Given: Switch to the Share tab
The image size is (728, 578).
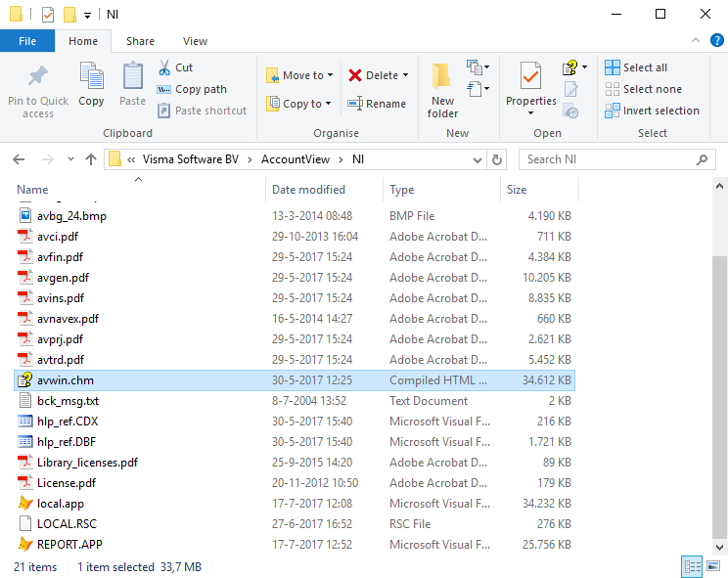Looking at the screenshot, I should pyautogui.click(x=140, y=41).
